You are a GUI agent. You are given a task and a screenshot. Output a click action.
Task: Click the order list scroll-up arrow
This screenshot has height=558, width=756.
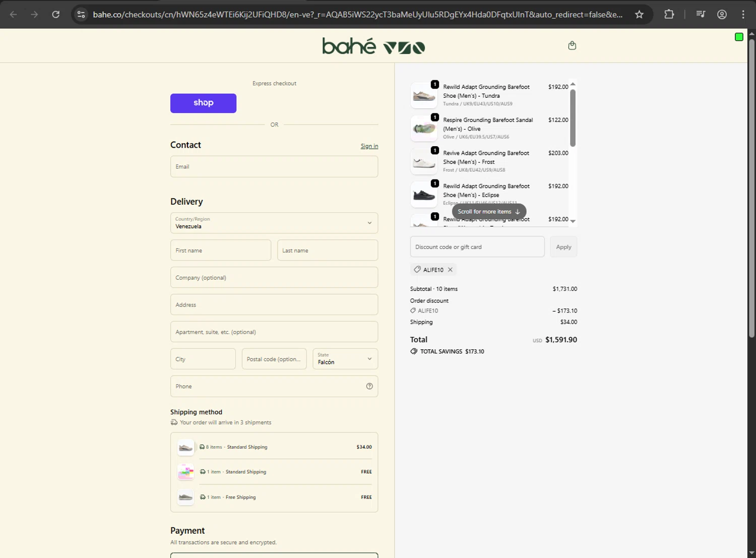(573, 84)
